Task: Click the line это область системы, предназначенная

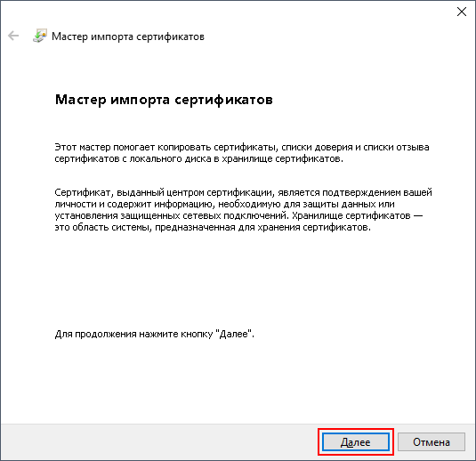Action: pyautogui.click(x=213, y=227)
